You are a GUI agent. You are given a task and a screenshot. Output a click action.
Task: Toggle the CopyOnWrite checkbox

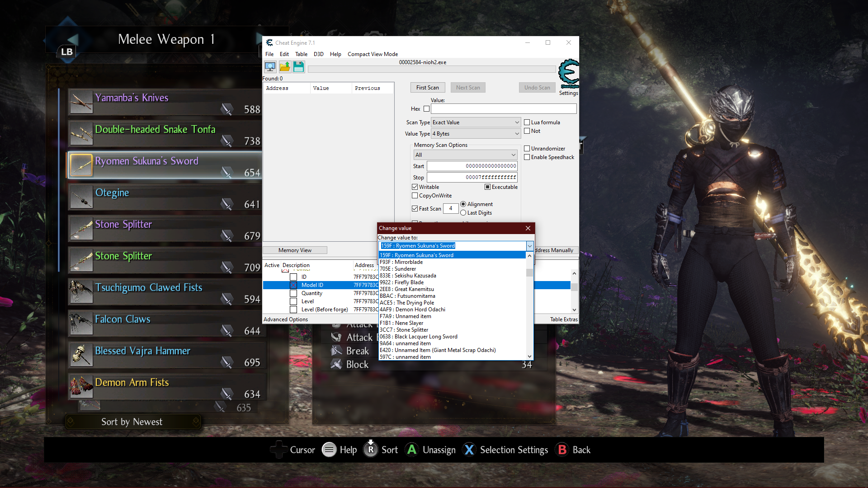(x=415, y=196)
